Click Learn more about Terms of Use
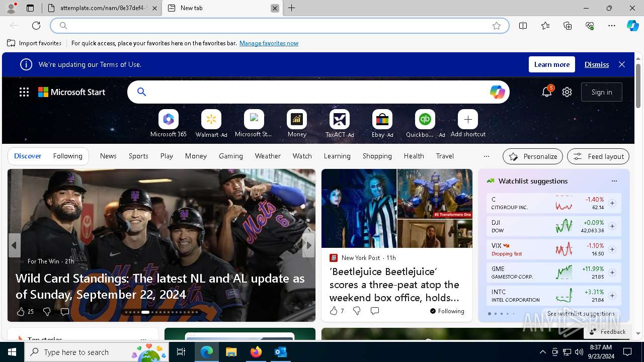 [x=552, y=64]
